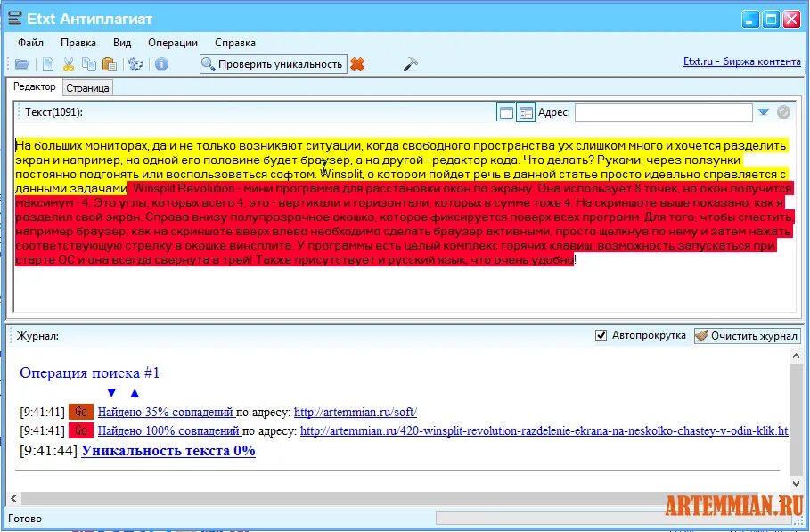Open the Вид menu
Image resolution: width=810 pixels, height=532 pixels.
click(122, 43)
